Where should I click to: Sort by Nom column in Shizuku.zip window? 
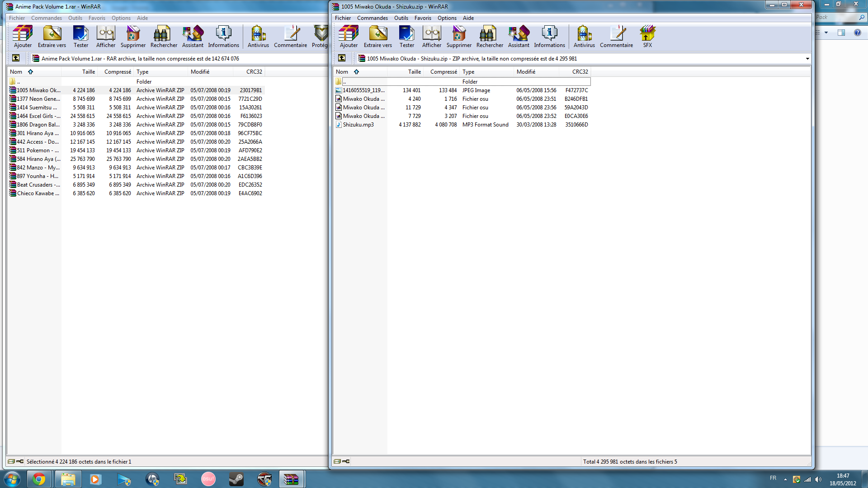[360, 72]
